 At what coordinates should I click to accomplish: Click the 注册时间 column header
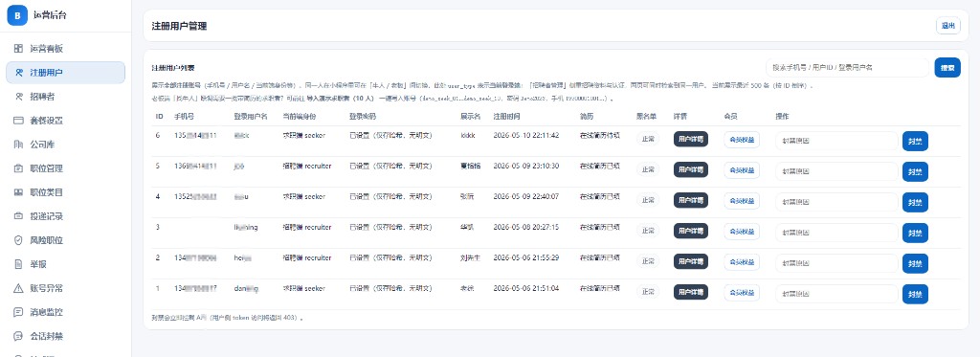click(x=506, y=117)
